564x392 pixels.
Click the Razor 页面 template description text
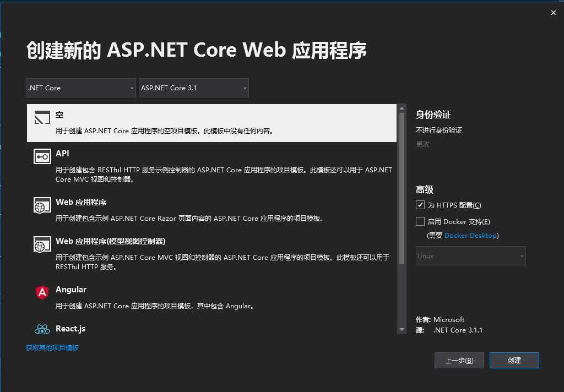coord(190,218)
